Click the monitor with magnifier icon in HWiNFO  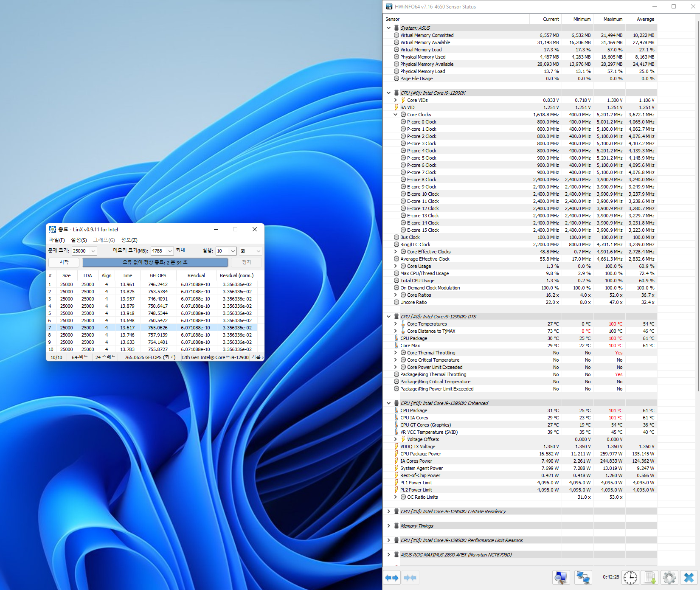[x=561, y=578]
